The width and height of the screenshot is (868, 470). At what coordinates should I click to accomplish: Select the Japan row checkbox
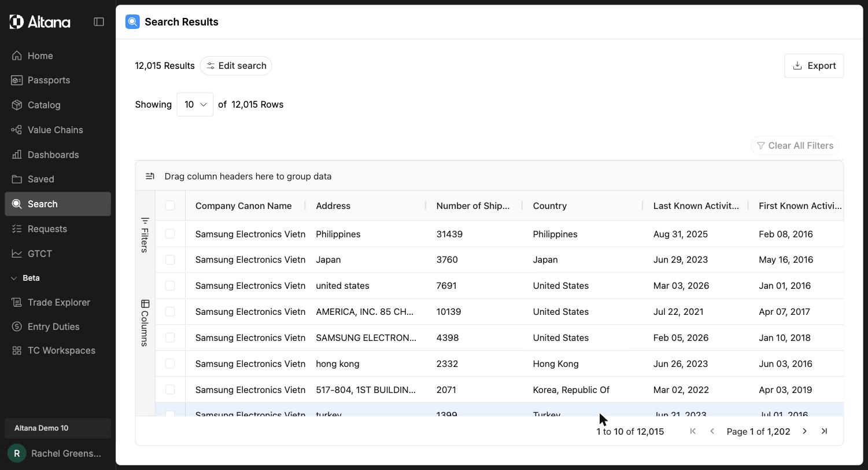[x=170, y=259]
